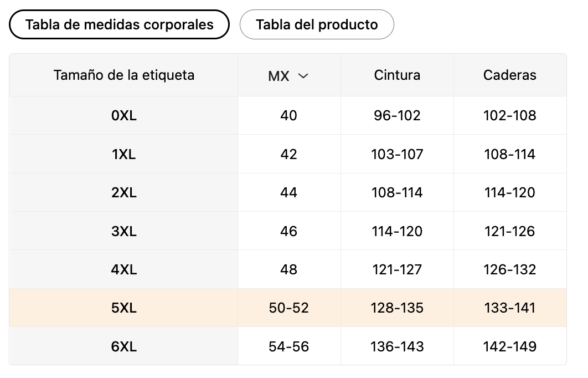This screenshot has width=588, height=378.
Task: Select the 2XL size row label
Action: [x=124, y=192]
